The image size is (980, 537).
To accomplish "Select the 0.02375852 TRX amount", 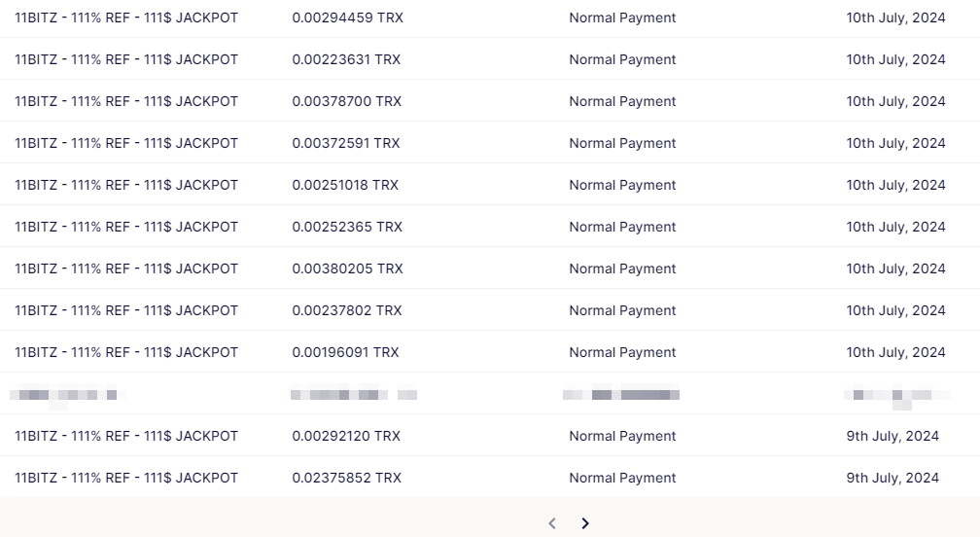I will click(x=346, y=479).
